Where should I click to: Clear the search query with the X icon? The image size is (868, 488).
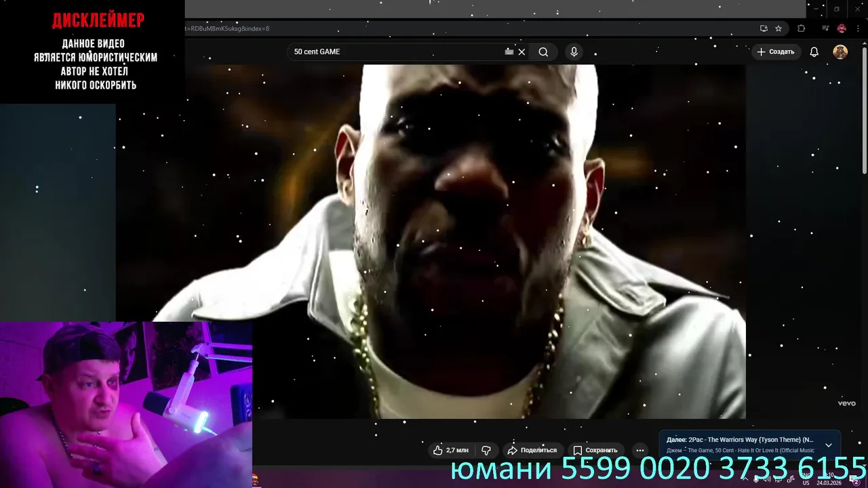[521, 52]
